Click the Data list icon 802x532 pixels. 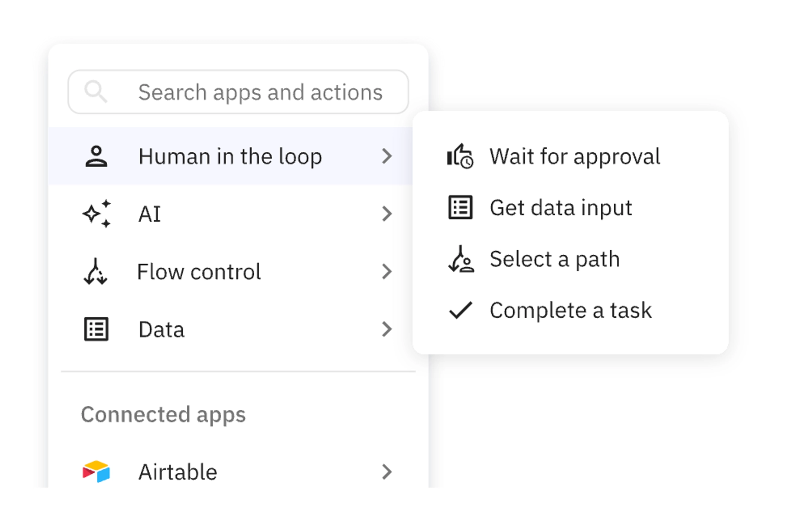pyautogui.click(x=96, y=329)
